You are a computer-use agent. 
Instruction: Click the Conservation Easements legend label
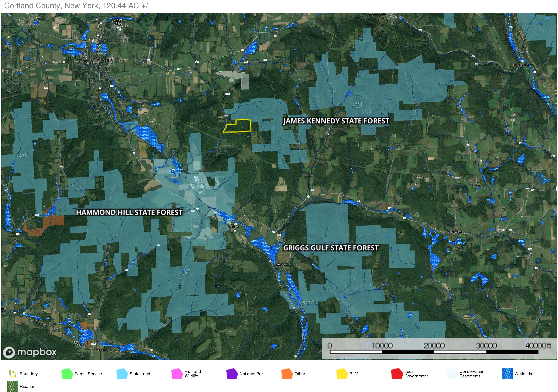coord(472,374)
